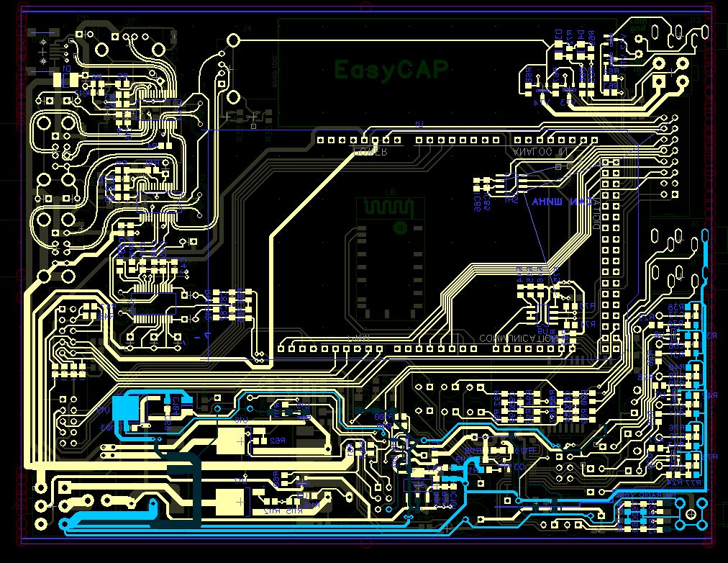This screenshot has width=728, height=563.
Task: Click the WiFi module zigzag antenna
Action: pyautogui.click(x=387, y=207)
